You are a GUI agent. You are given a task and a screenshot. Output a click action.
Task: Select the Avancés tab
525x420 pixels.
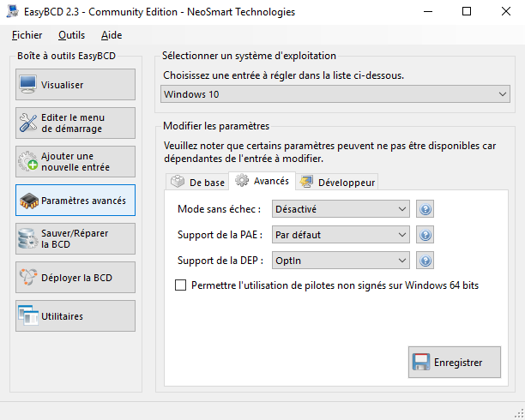tap(262, 181)
